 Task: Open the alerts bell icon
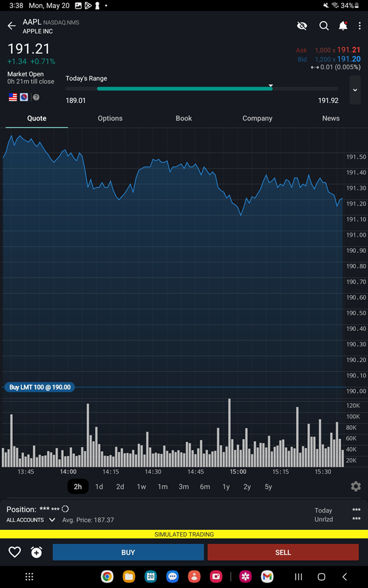(x=343, y=26)
